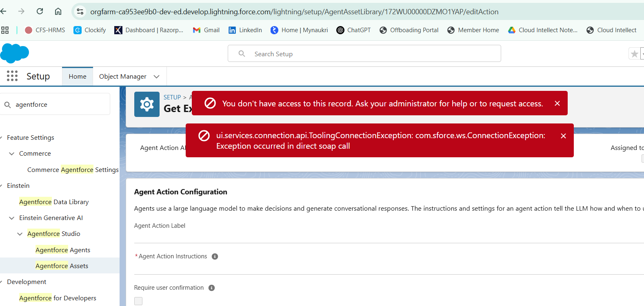Screen dimensions: 644x306
Task: Dismiss the no-access error toast
Action: (557, 103)
